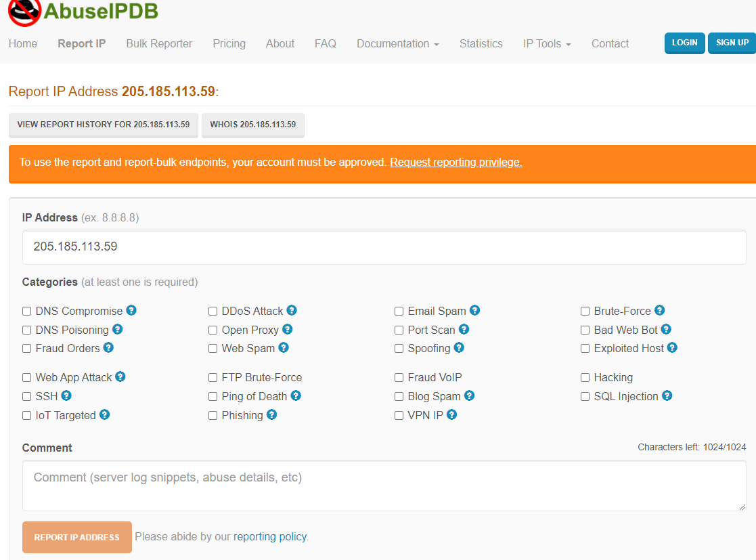Viewport: 756px width, 560px height.
Task: Navigate to the Pricing page
Action: click(x=229, y=43)
